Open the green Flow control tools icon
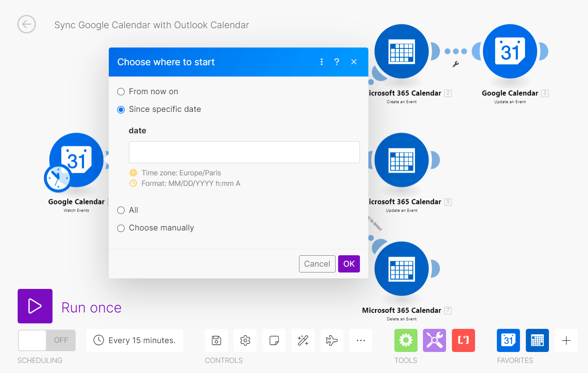 pos(406,340)
